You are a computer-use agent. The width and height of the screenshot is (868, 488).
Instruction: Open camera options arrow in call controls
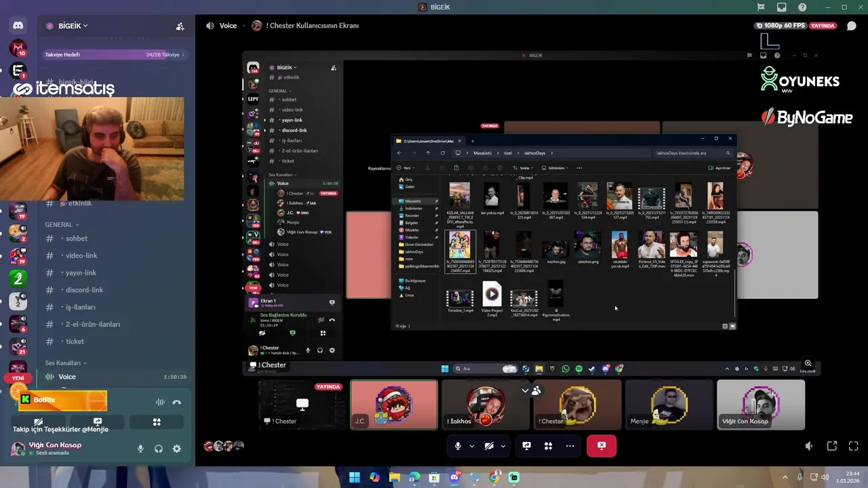(x=502, y=446)
